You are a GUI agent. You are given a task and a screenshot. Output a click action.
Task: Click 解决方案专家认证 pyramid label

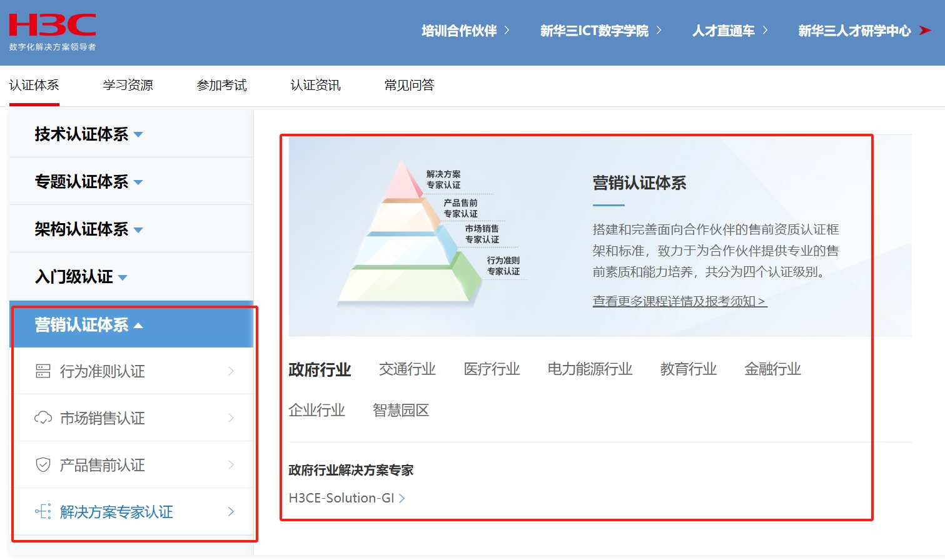point(443,179)
